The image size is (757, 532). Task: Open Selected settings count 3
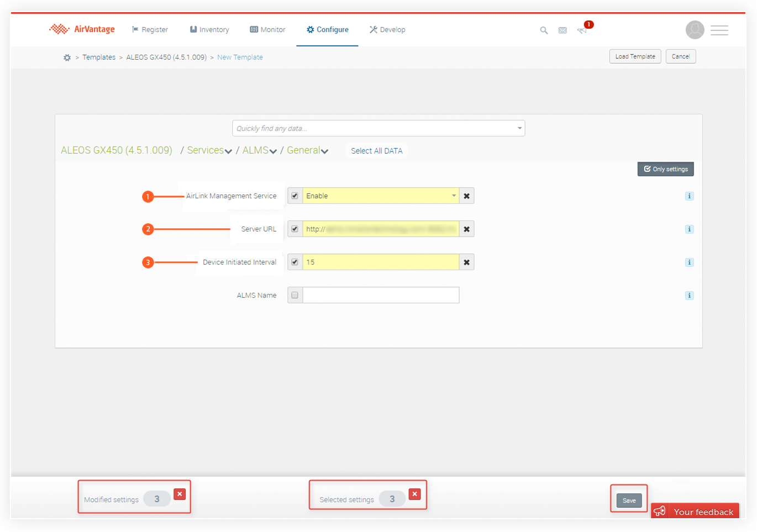392,499
